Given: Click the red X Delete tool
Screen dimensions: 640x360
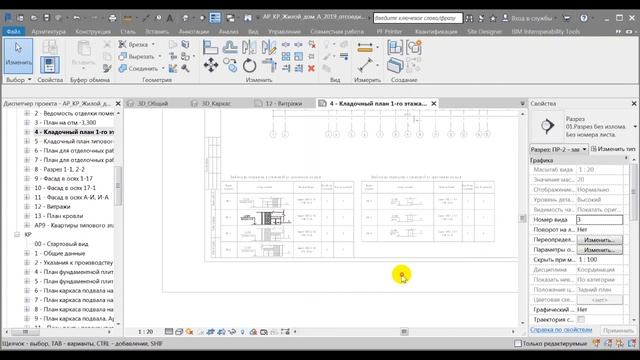Looking at the screenshot, I should point(311,68).
